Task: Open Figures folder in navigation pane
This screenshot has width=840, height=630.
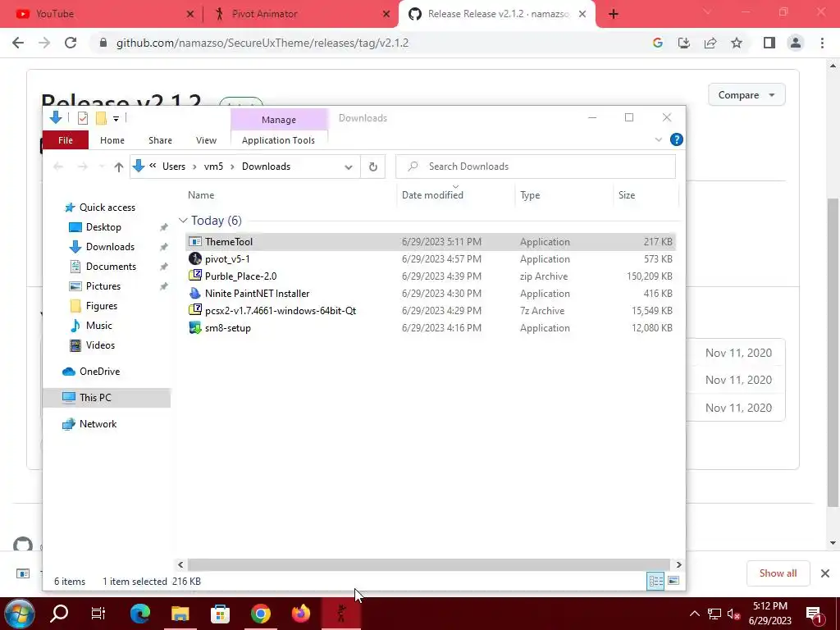Action: [x=101, y=306]
